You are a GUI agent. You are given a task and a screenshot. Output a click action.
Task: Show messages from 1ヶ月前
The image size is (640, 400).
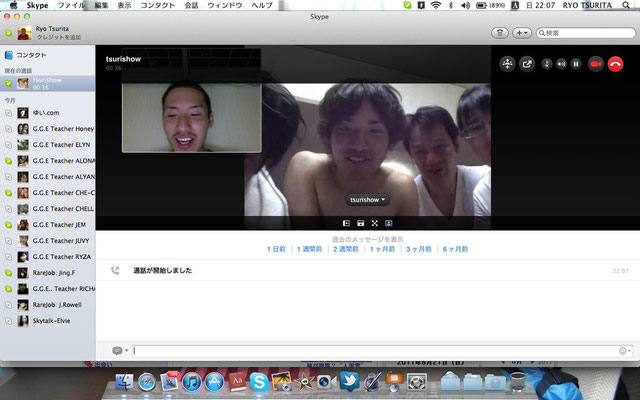click(382, 249)
